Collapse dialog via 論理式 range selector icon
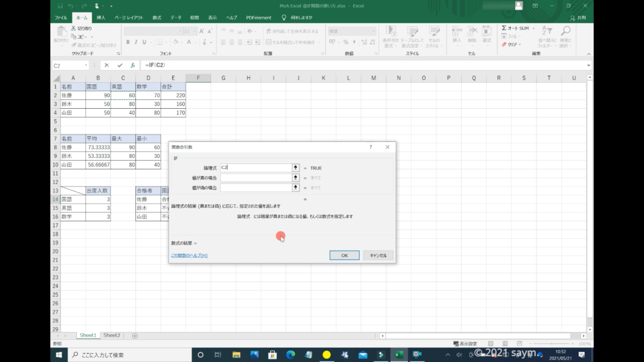The width and height of the screenshot is (644, 362). (x=296, y=168)
